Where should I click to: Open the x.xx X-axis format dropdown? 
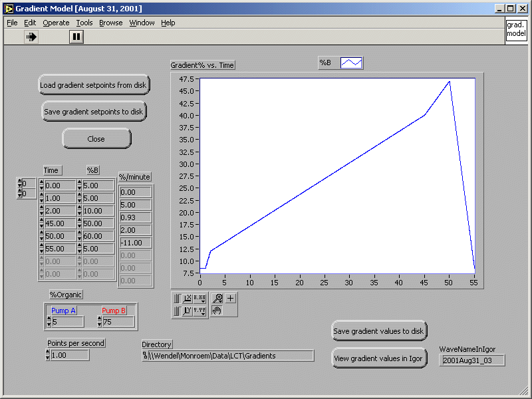pos(199,299)
